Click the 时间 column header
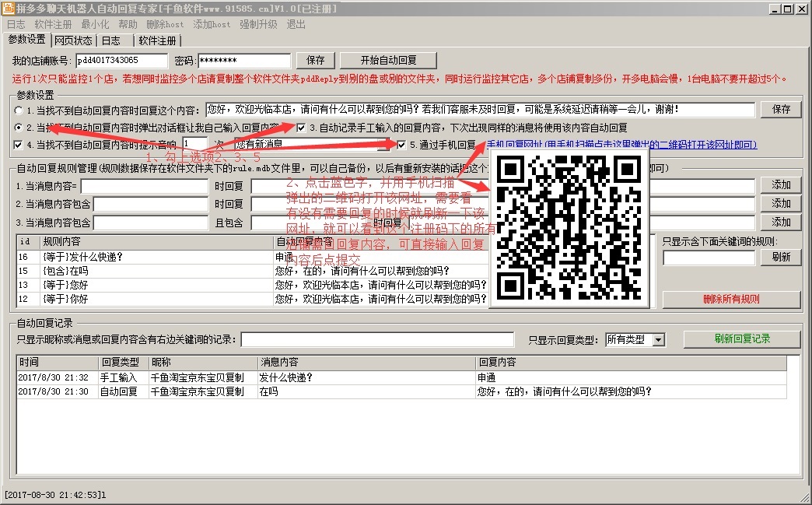This screenshot has height=505, width=812. pos(58,362)
